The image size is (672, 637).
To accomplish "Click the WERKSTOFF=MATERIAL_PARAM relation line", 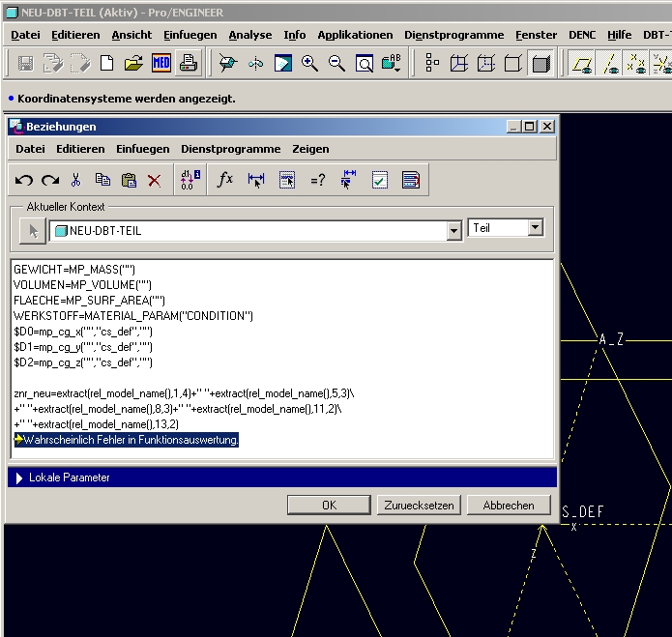I will [133, 316].
